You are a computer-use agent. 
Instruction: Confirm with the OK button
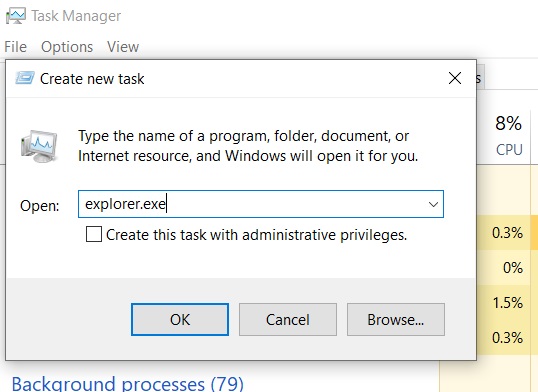[x=180, y=320]
